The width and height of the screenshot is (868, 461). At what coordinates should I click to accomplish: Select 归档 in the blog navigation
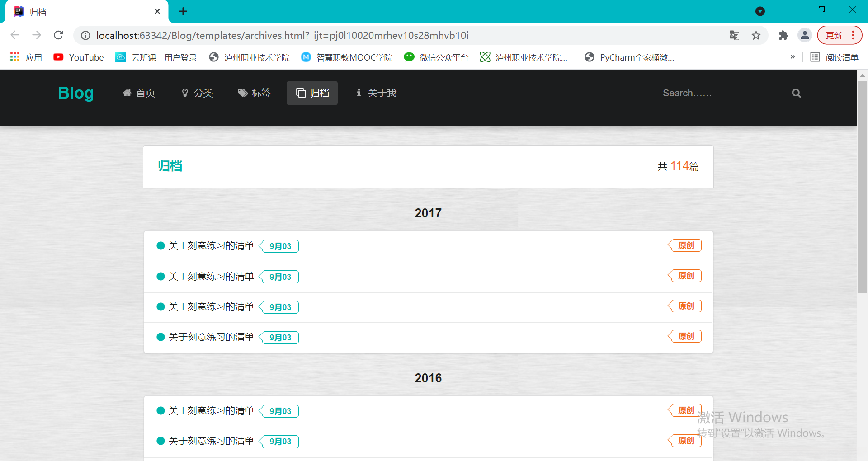tap(312, 93)
